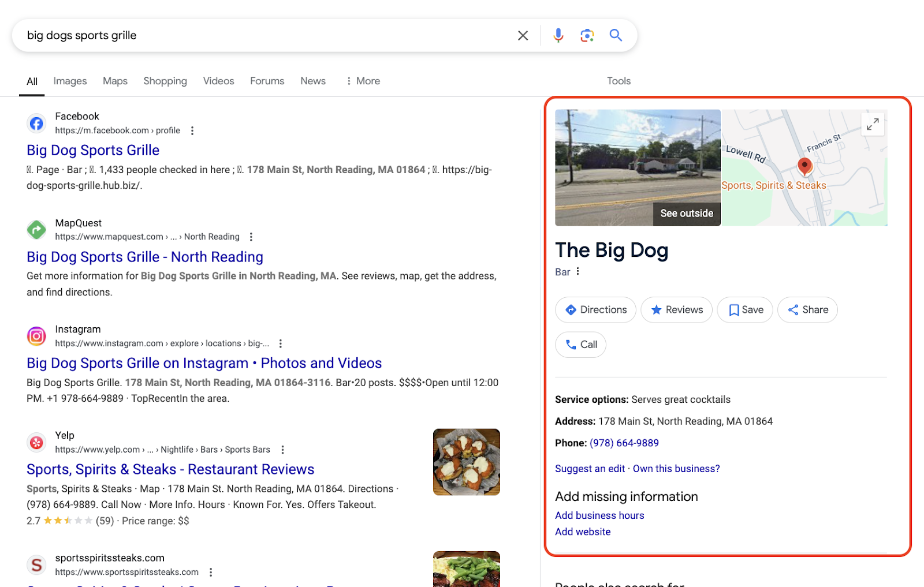Click the address 178 Main St, North Reading, MA 01864
Viewport: 924px width, 587px height.
click(685, 421)
